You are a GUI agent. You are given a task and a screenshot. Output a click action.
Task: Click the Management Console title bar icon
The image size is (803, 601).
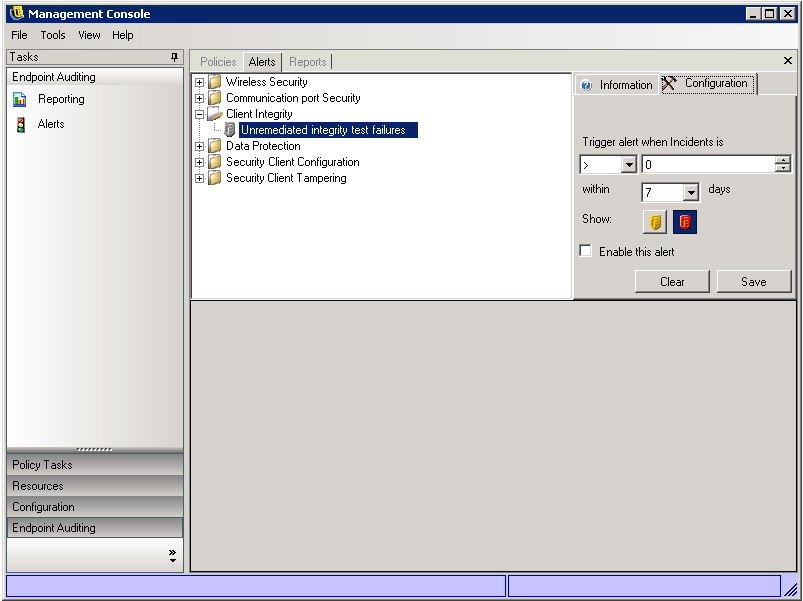click(16, 13)
